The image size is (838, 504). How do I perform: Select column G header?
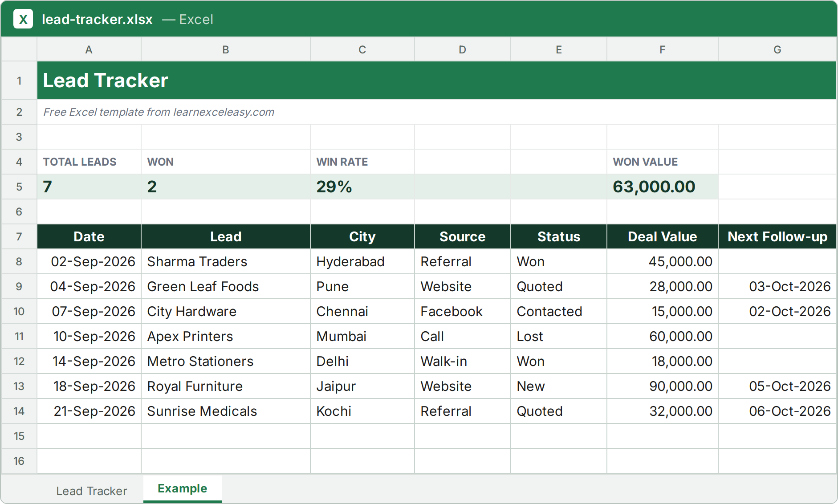point(777,49)
